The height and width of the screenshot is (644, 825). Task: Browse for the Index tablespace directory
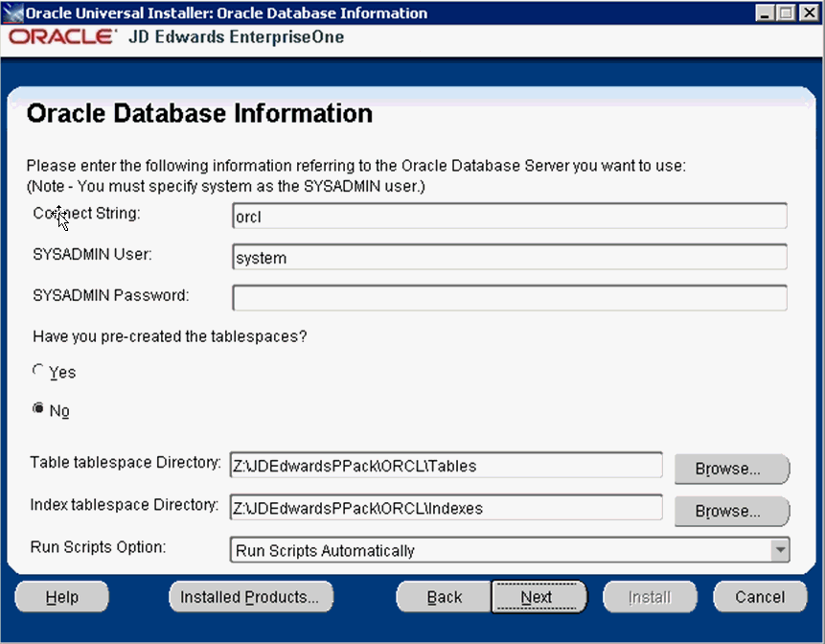pyautogui.click(x=730, y=511)
